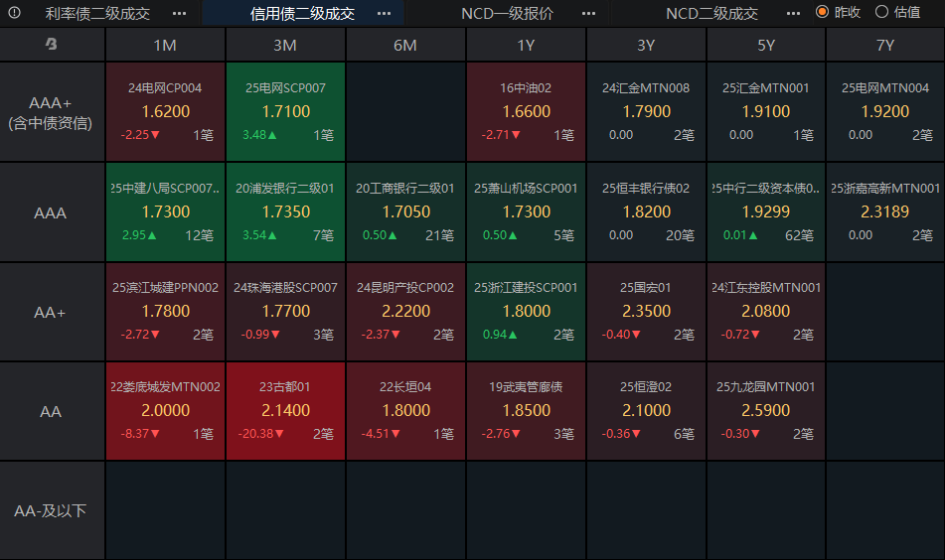
Task: Switch to the 利率债二级成交 tab
Action: [x=97, y=13]
